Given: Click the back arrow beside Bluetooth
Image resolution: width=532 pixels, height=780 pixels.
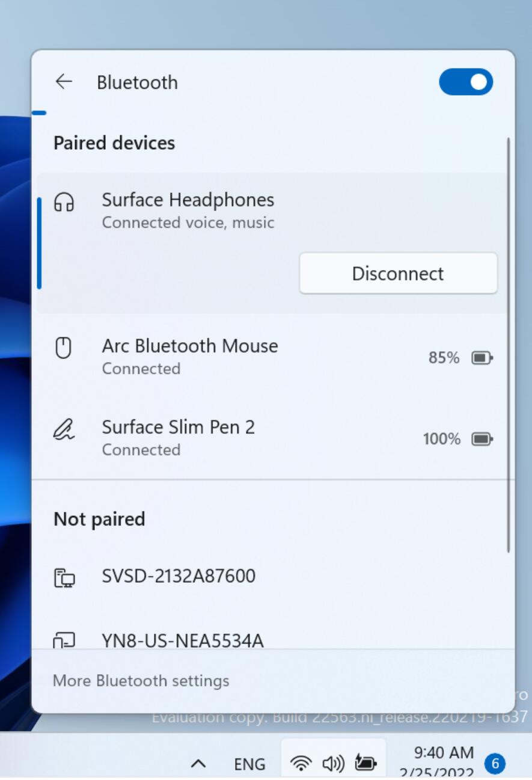Looking at the screenshot, I should click(64, 82).
